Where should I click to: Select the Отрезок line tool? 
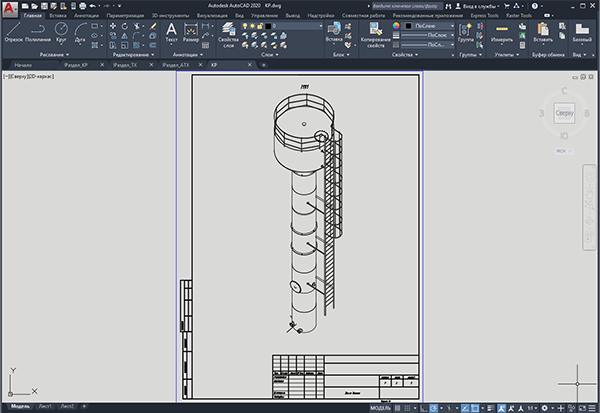[x=14, y=32]
